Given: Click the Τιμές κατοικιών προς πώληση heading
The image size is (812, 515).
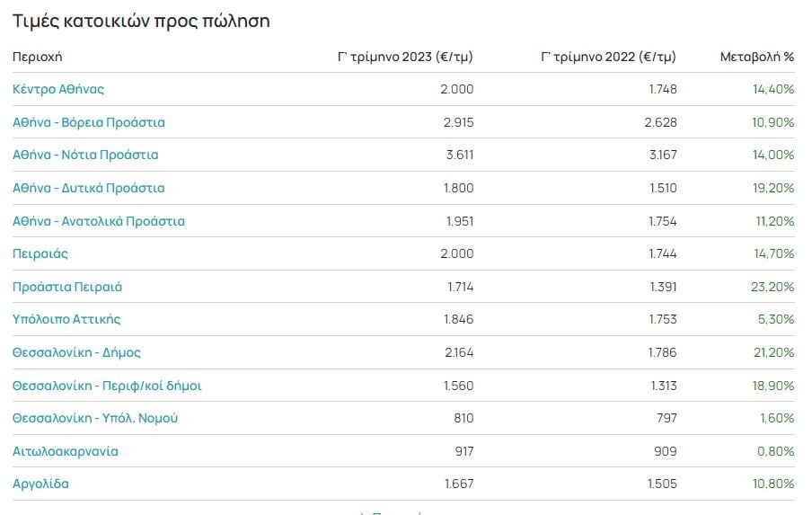Looking at the screenshot, I should pyautogui.click(x=141, y=22).
